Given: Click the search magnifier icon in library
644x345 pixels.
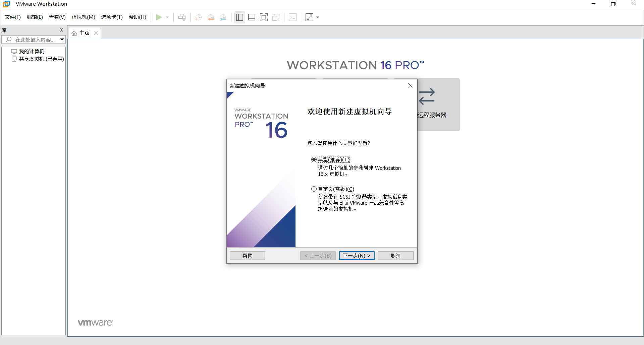Looking at the screenshot, I should [9, 40].
